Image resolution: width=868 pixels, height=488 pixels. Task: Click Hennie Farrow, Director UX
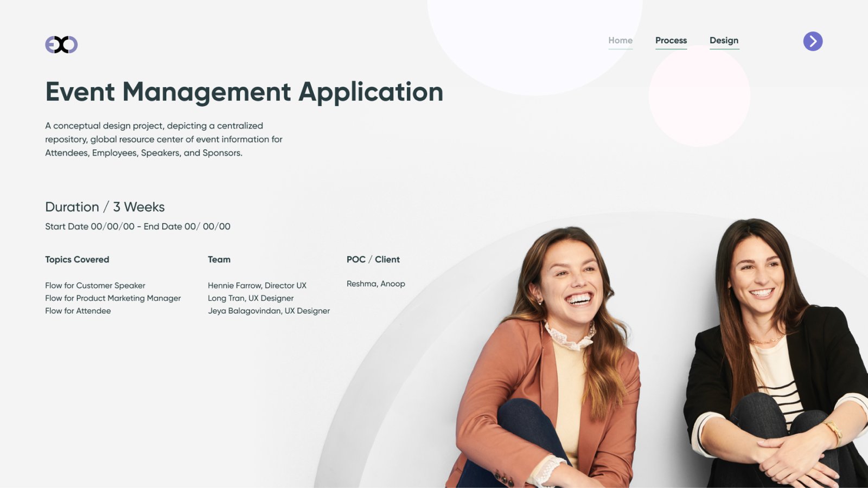(x=257, y=286)
